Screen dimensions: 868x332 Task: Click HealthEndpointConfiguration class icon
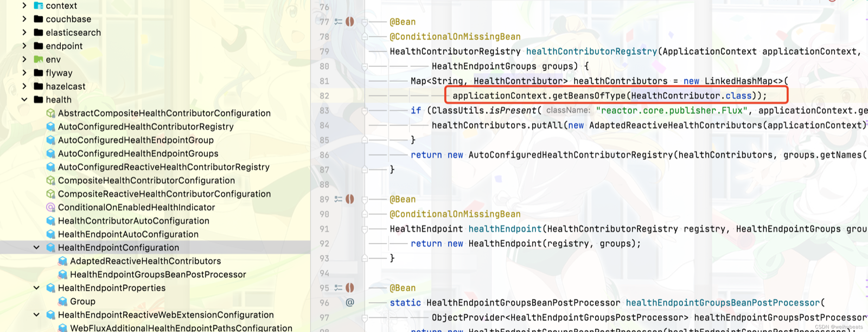[x=50, y=247]
